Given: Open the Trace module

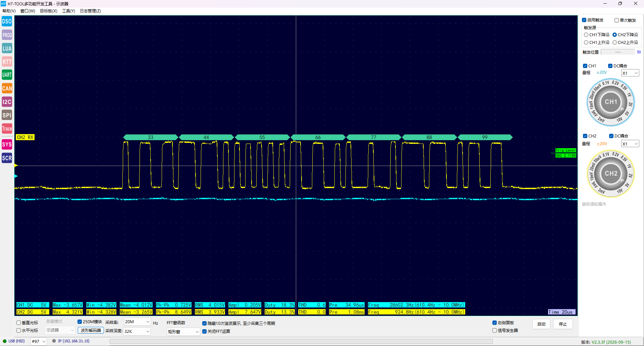Looking at the screenshot, I should click(7, 128).
